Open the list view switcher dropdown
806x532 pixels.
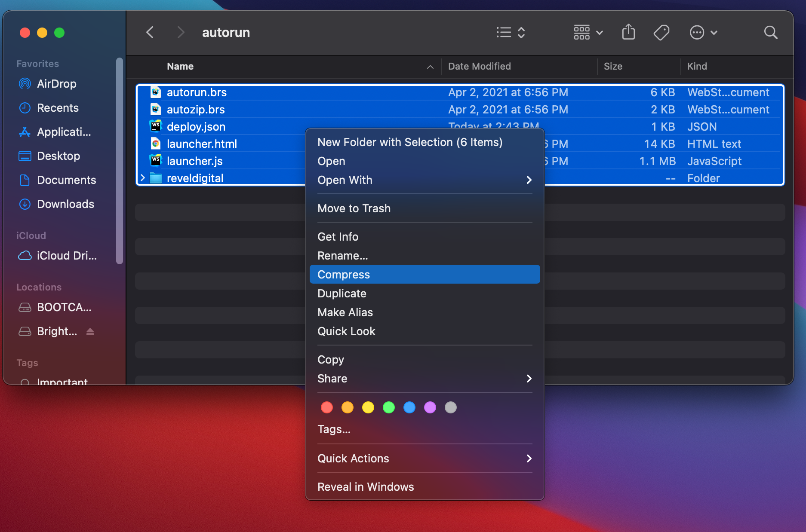511,32
